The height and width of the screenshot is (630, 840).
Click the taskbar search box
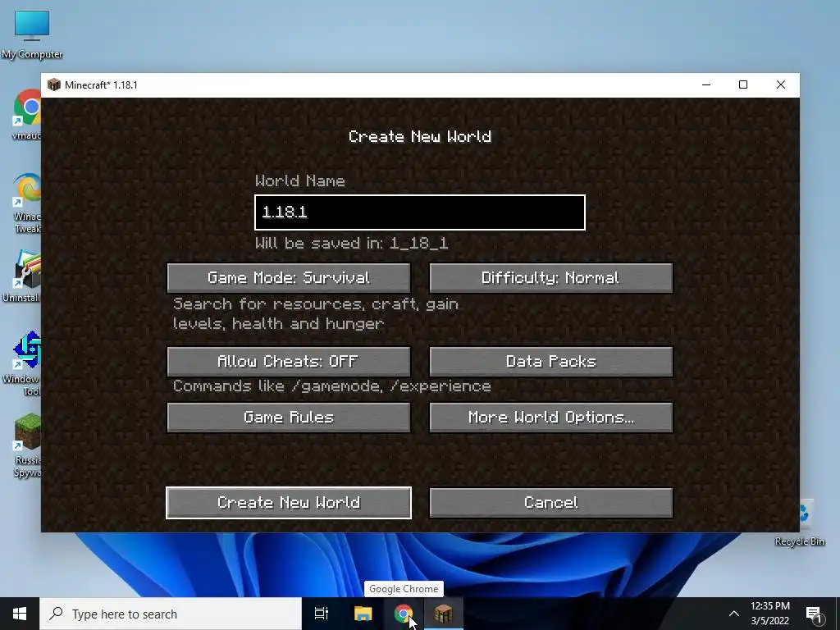(171, 614)
